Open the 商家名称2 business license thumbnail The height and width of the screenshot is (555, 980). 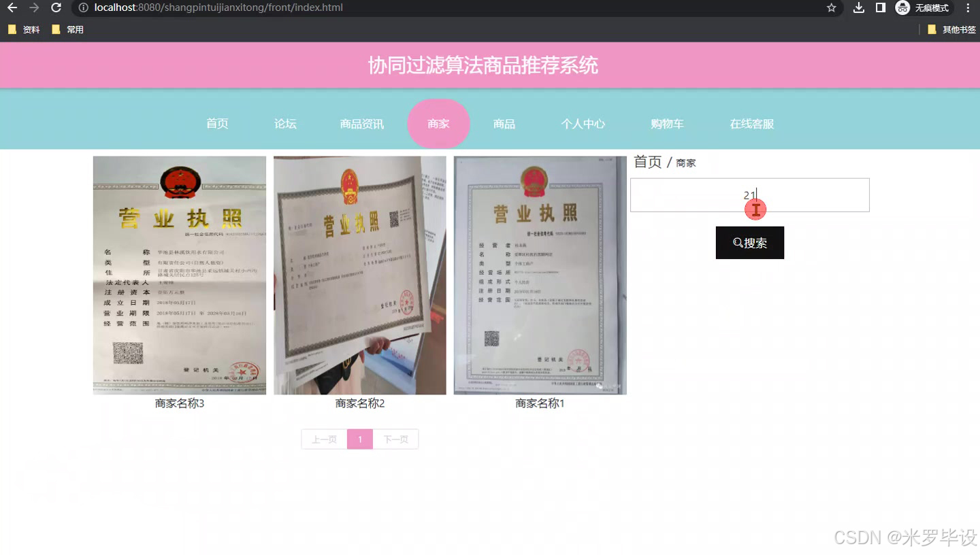(359, 275)
